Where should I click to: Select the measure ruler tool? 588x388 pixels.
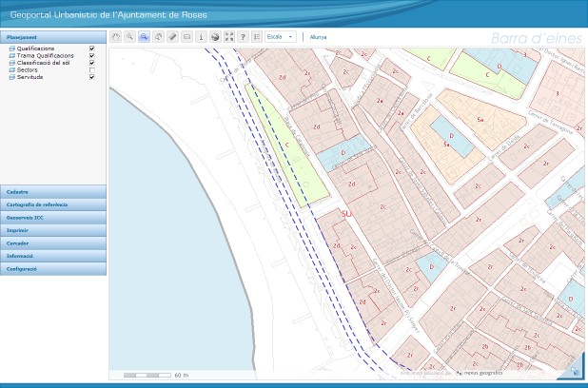(x=172, y=36)
